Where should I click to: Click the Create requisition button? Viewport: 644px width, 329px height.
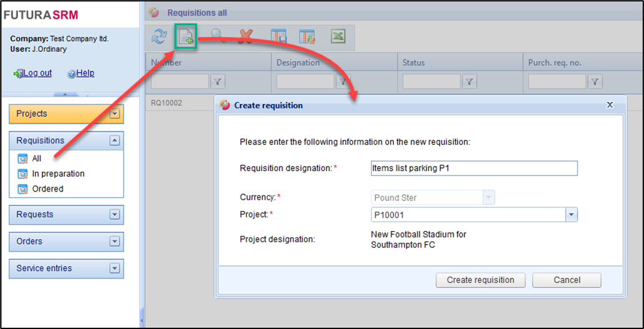click(480, 280)
